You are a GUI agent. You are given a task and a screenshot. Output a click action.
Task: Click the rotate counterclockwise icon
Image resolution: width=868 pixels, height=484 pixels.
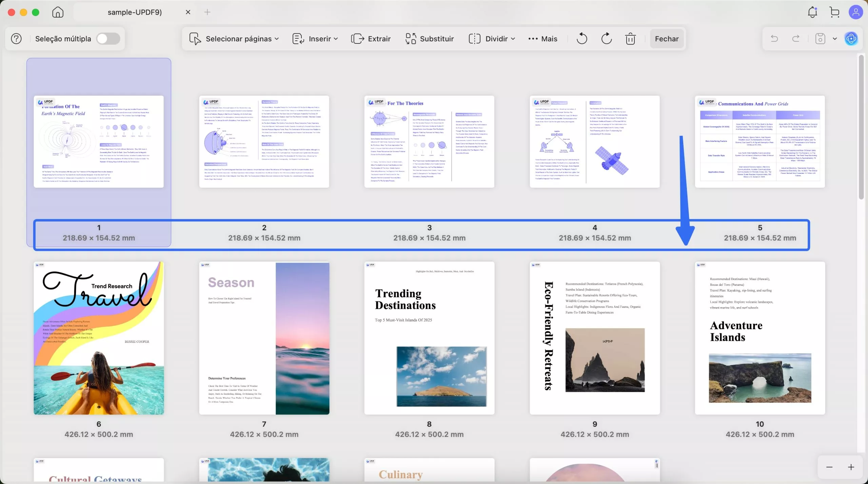pyautogui.click(x=582, y=39)
